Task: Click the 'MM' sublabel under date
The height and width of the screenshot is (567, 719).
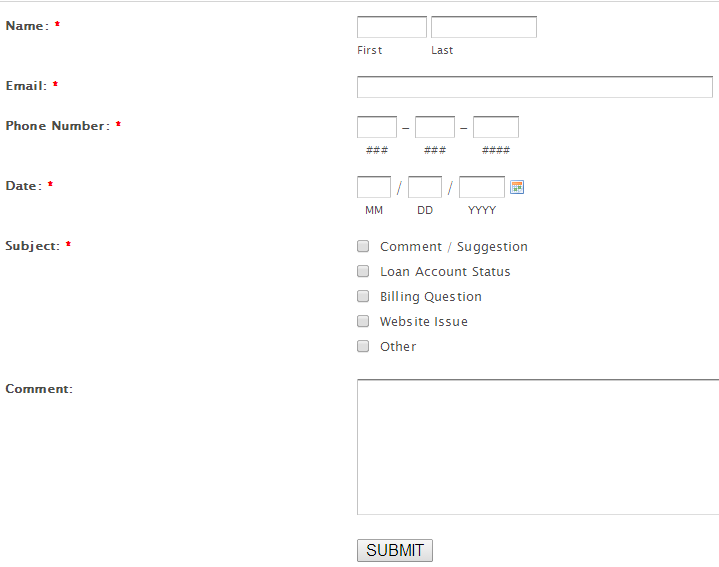Action: pos(374,210)
